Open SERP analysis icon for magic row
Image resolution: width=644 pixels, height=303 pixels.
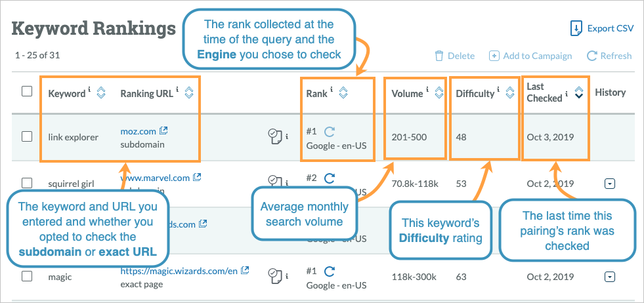pyautogui.click(x=274, y=274)
